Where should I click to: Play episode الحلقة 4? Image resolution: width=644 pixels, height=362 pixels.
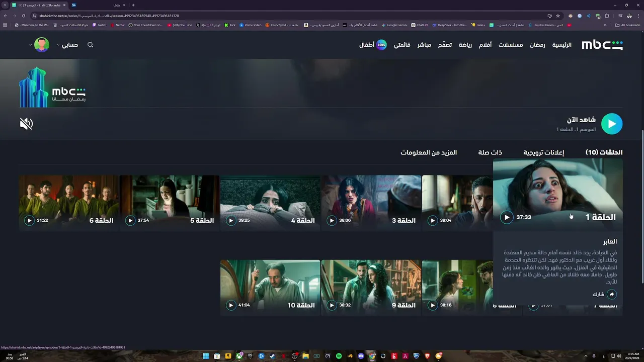(231, 220)
